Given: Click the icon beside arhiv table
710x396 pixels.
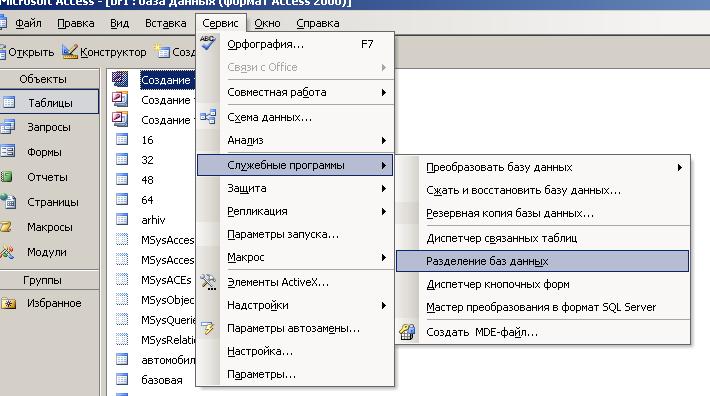Looking at the screenshot, I should (122, 219).
